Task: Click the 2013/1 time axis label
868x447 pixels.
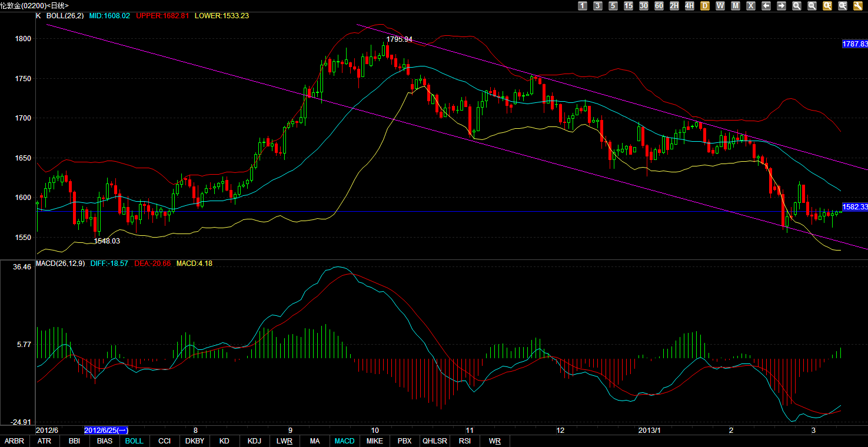Action: pos(650,431)
